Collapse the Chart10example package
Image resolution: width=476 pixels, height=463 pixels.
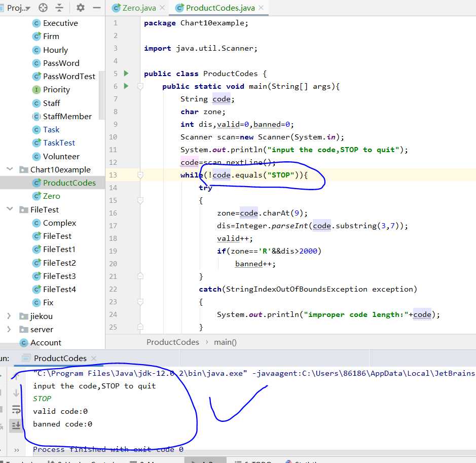(10, 169)
